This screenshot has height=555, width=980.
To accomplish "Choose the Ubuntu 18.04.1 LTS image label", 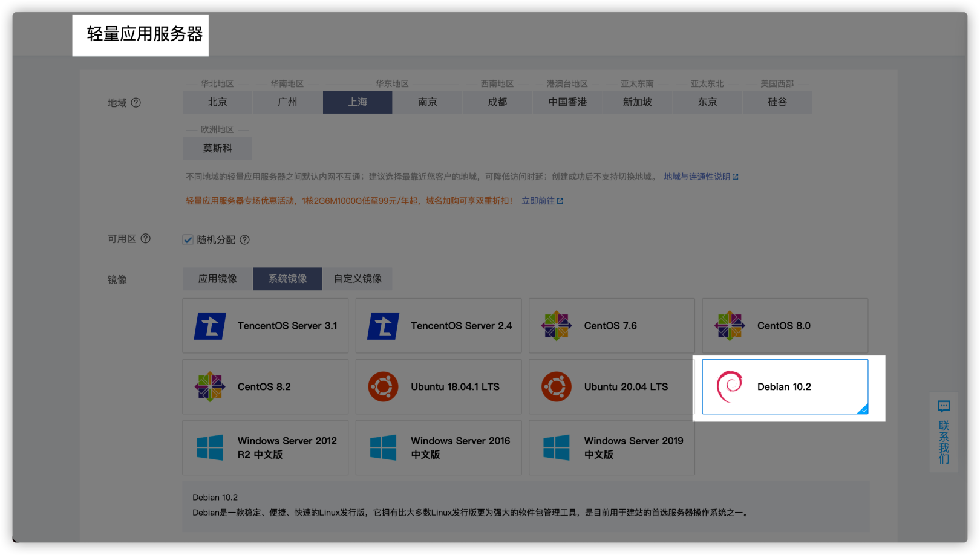I will coord(456,387).
